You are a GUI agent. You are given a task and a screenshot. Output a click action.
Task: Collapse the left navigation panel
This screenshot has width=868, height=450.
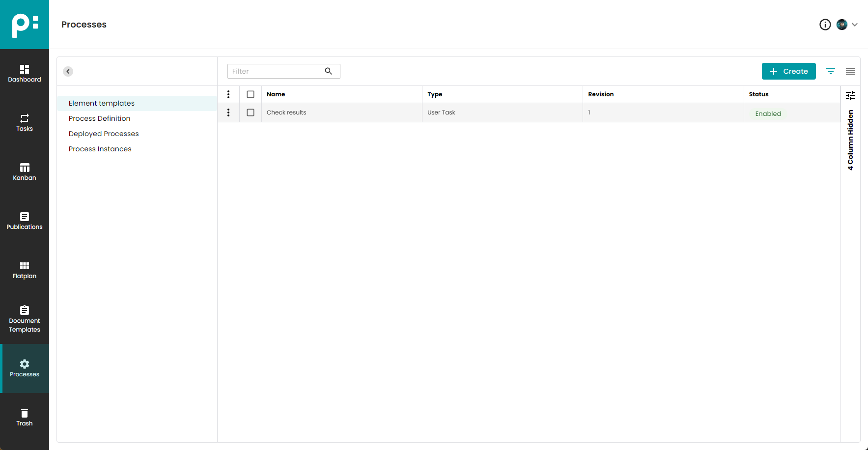pos(68,71)
